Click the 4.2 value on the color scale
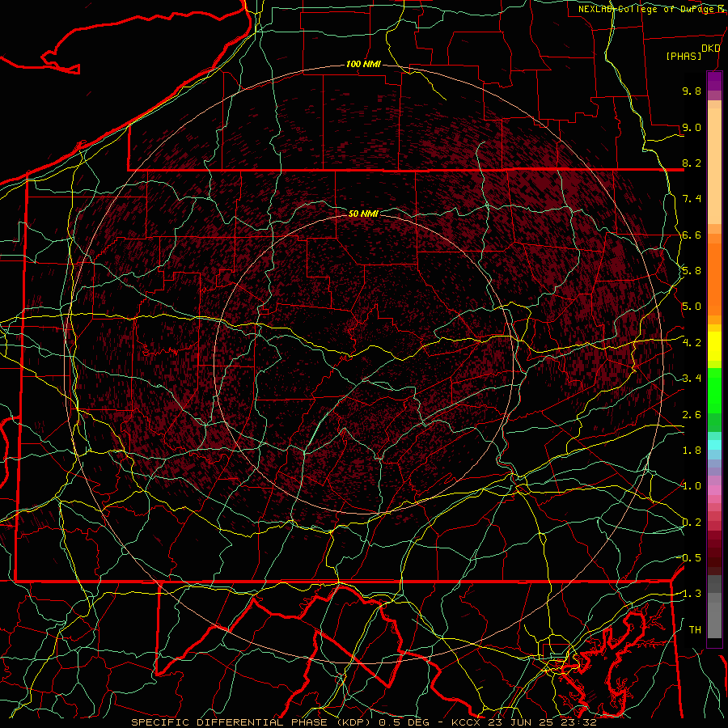Image resolution: width=728 pixels, height=728 pixels. tap(692, 343)
